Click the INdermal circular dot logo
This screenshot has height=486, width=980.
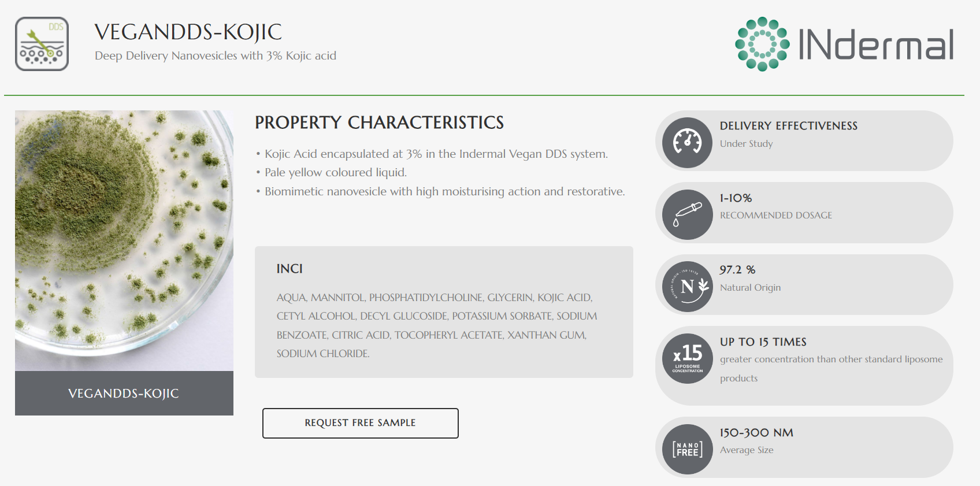pyautogui.click(x=762, y=44)
